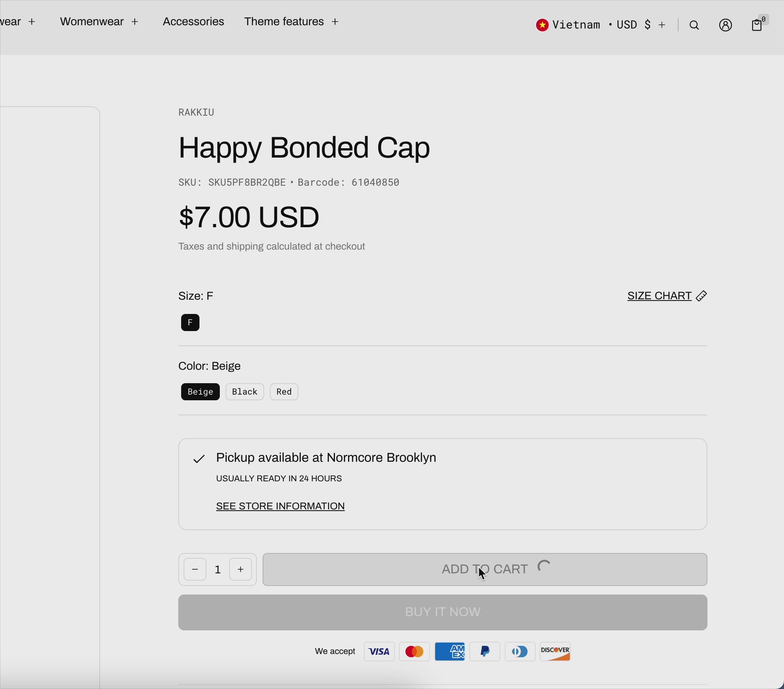
Task: Go to Accessories menu item
Action: coord(193,22)
